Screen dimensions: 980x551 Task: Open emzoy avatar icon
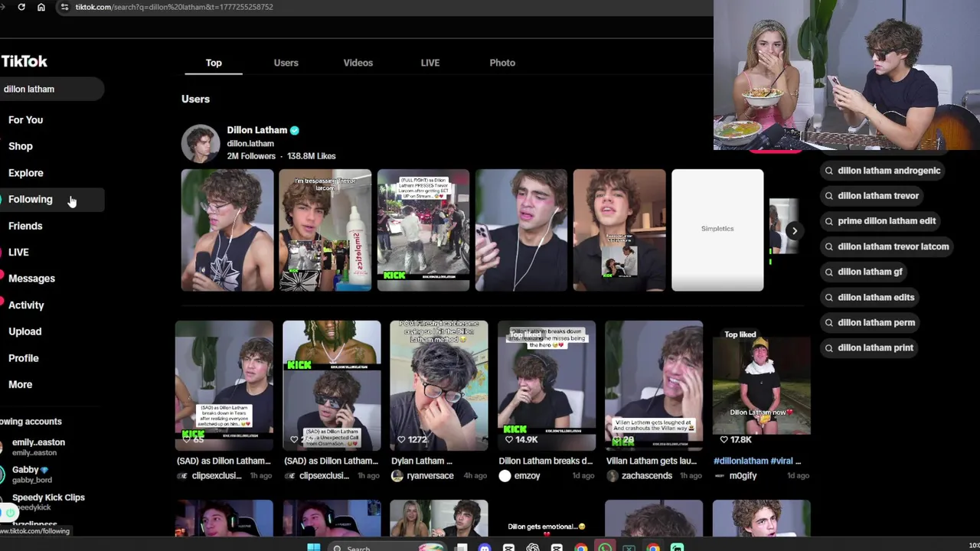(505, 476)
